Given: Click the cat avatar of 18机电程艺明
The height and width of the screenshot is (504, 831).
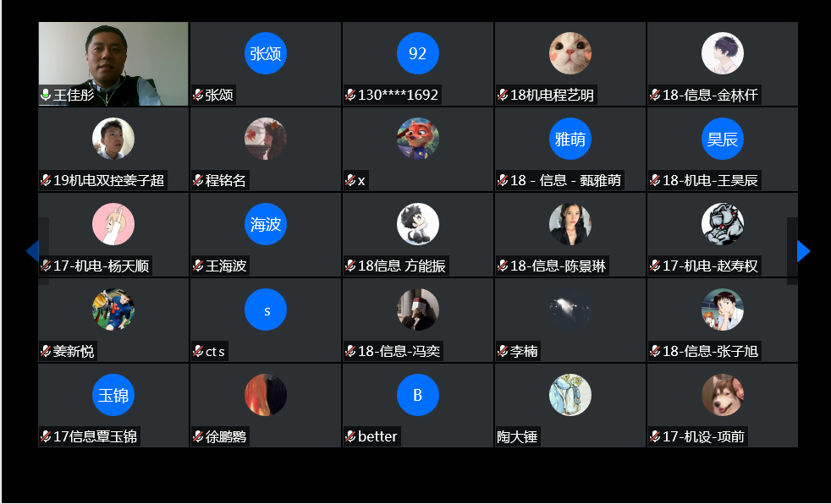Looking at the screenshot, I should [570, 53].
